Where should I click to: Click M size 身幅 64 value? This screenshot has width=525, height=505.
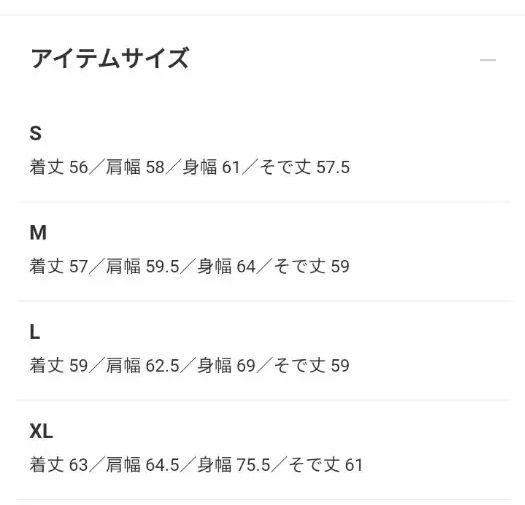(x=226, y=266)
